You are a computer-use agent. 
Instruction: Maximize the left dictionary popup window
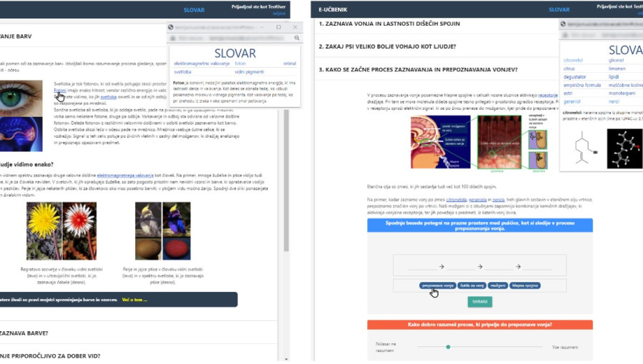(279, 27)
